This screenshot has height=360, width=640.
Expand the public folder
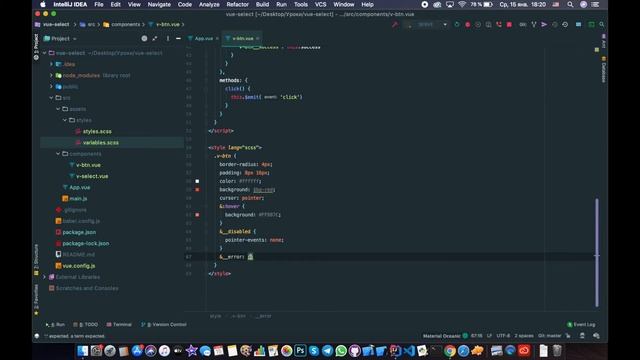[51, 87]
